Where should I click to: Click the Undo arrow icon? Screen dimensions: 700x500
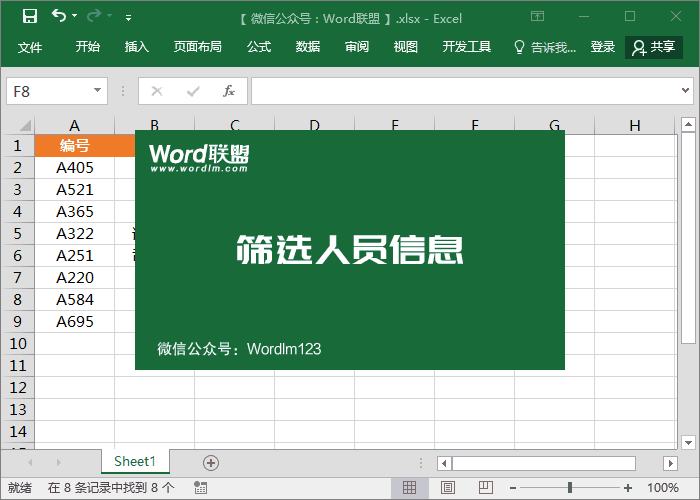click(x=60, y=17)
